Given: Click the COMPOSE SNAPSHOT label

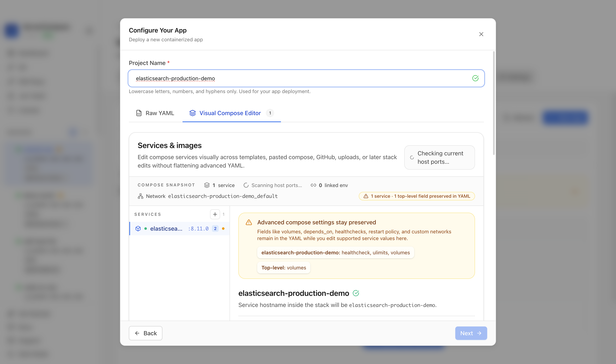Looking at the screenshot, I should point(166,185).
